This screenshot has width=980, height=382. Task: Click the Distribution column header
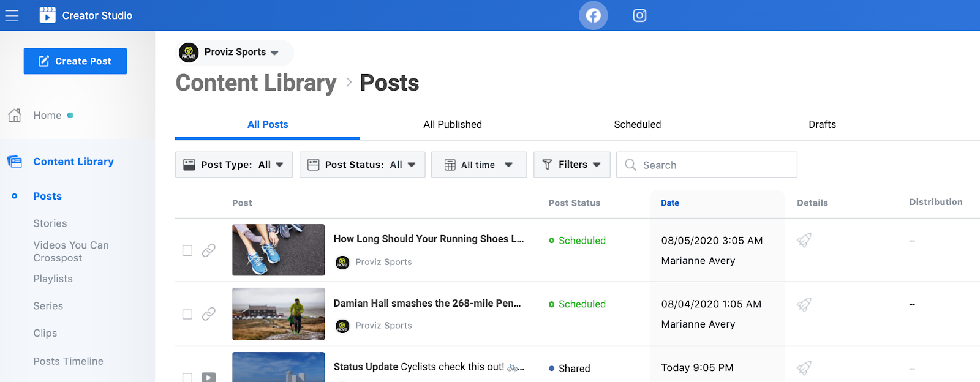point(936,202)
